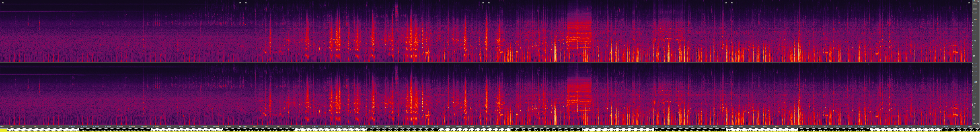Click the 100 Hz mark on lower channel scale

click(x=975, y=103)
